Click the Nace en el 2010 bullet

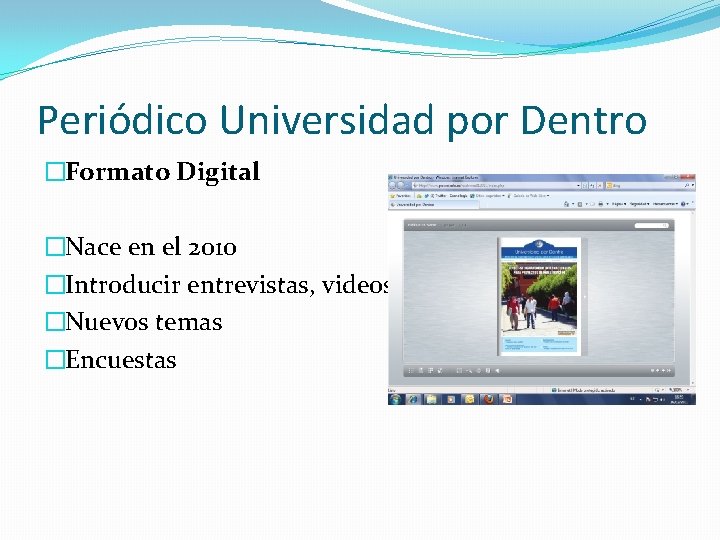pyautogui.click(x=151, y=247)
